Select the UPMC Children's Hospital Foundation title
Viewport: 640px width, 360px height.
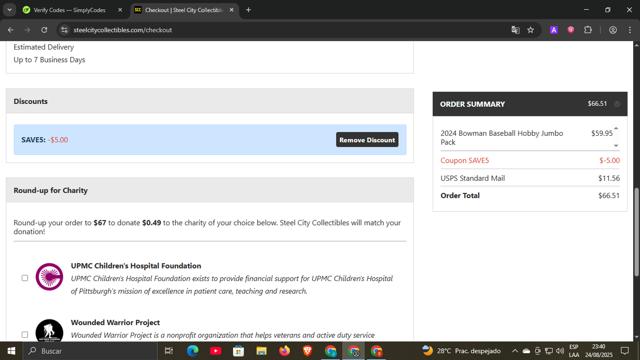point(136,266)
